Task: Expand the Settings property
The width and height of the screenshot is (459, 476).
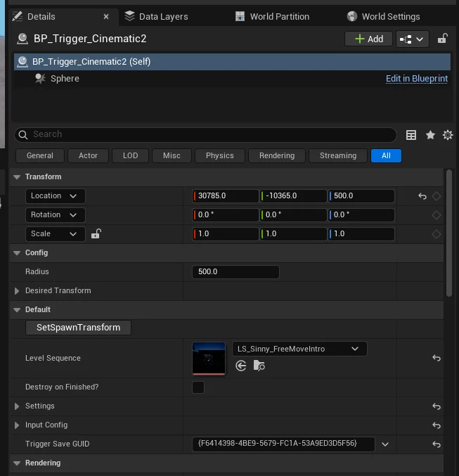Action: (17, 406)
